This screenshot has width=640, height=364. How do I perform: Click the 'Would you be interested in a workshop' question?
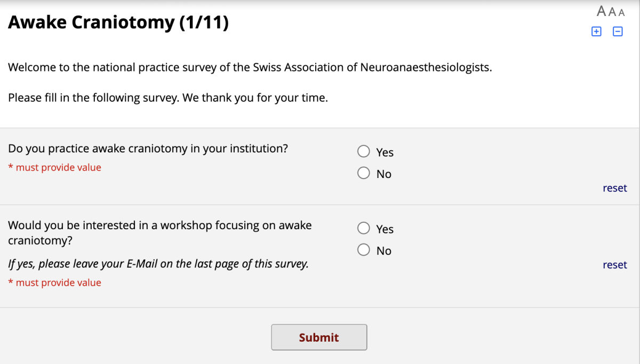pos(160,233)
